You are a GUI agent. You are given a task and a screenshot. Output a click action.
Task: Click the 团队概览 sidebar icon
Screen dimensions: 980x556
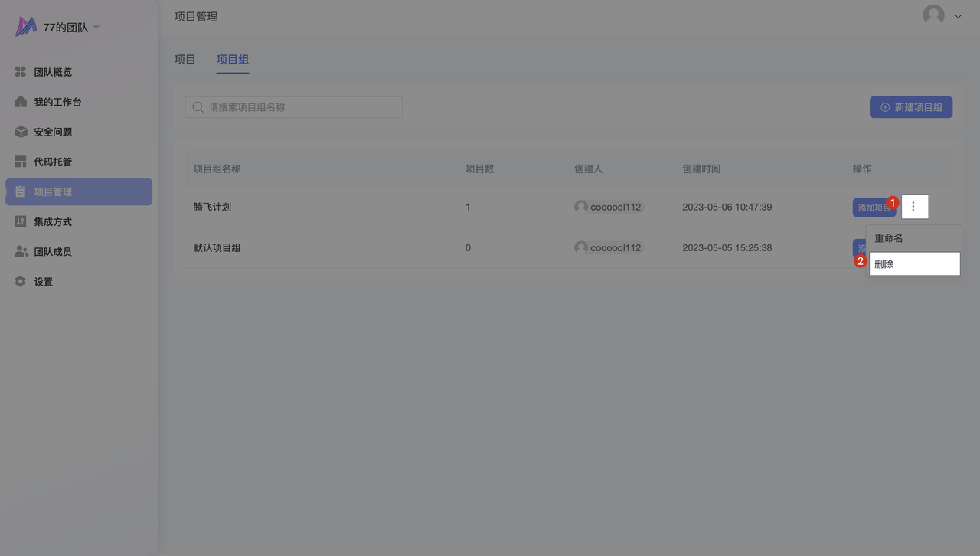coord(21,72)
